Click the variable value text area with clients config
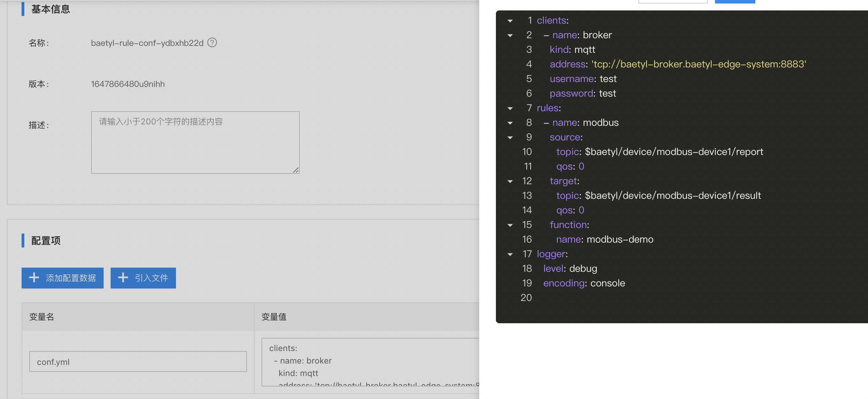 (x=370, y=362)
